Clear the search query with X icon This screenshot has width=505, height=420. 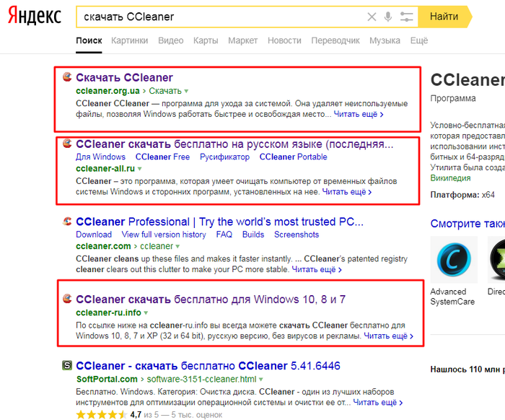pyautogui.click(x=372, y=17)
